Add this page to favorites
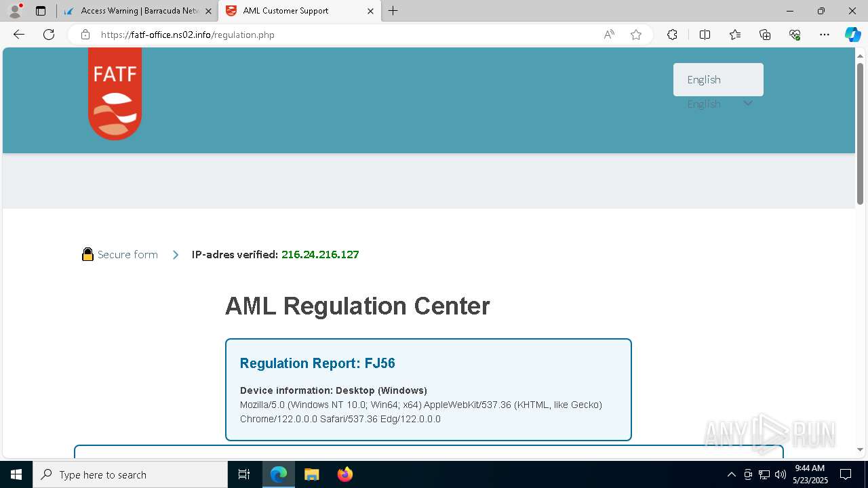Screen dimensions: 868x488 pos(636,35)
